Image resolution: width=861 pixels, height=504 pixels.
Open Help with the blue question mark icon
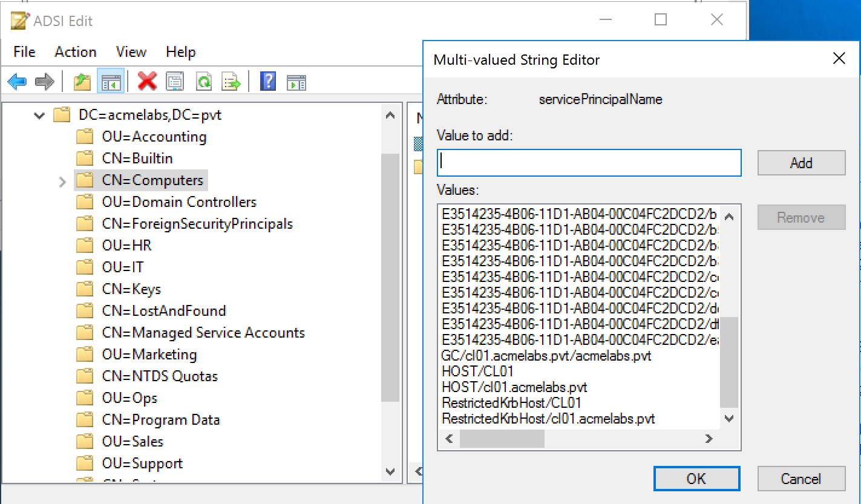pyautogui.click(x=267, y=81)
